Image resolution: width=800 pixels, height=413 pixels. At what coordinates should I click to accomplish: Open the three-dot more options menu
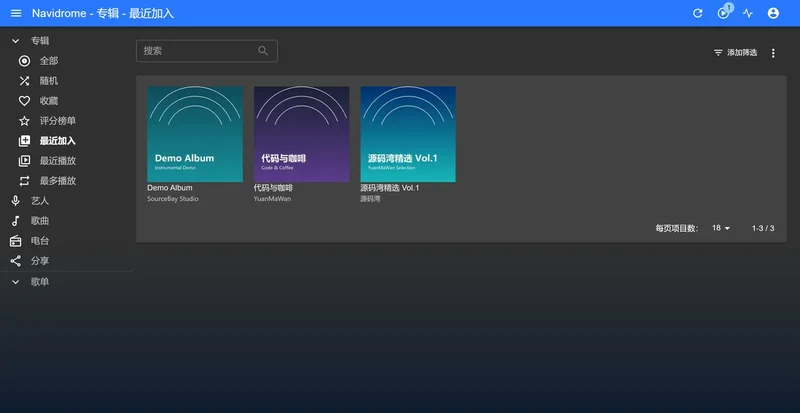click(x=773, y=53)
